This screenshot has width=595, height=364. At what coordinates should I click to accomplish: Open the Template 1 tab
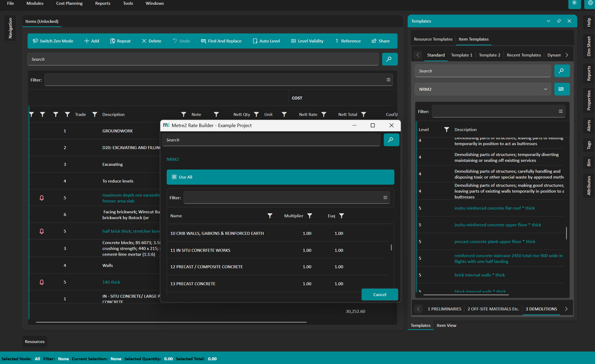coord(462,55)
